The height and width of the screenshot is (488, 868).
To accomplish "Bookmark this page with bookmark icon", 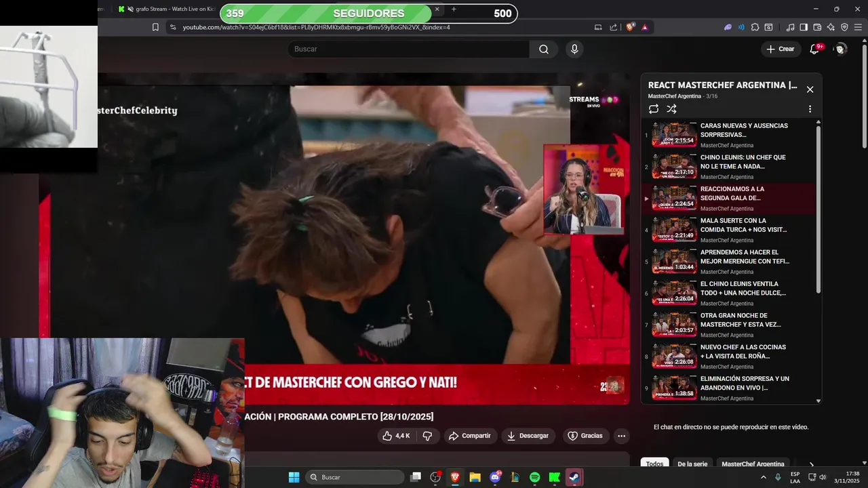I will [x=155, y=27].
